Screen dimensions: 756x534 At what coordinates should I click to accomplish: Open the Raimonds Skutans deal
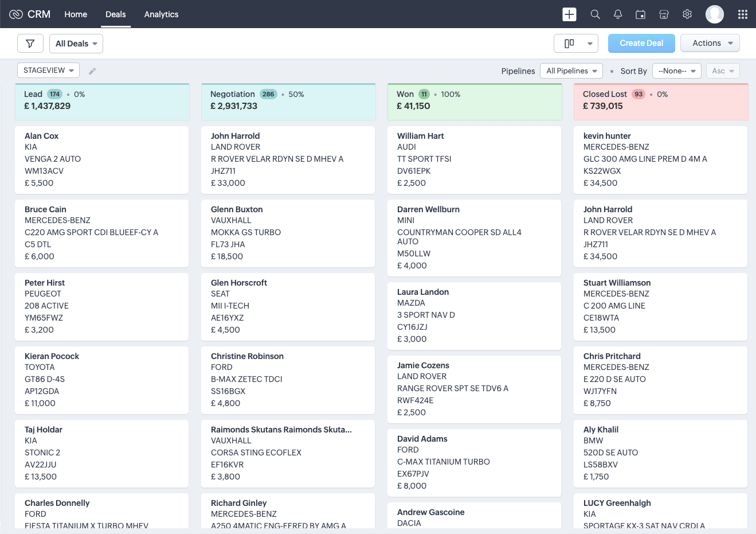288,454
